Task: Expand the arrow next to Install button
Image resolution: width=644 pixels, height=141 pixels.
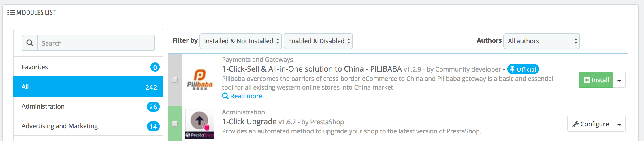Action: (619, 80)
